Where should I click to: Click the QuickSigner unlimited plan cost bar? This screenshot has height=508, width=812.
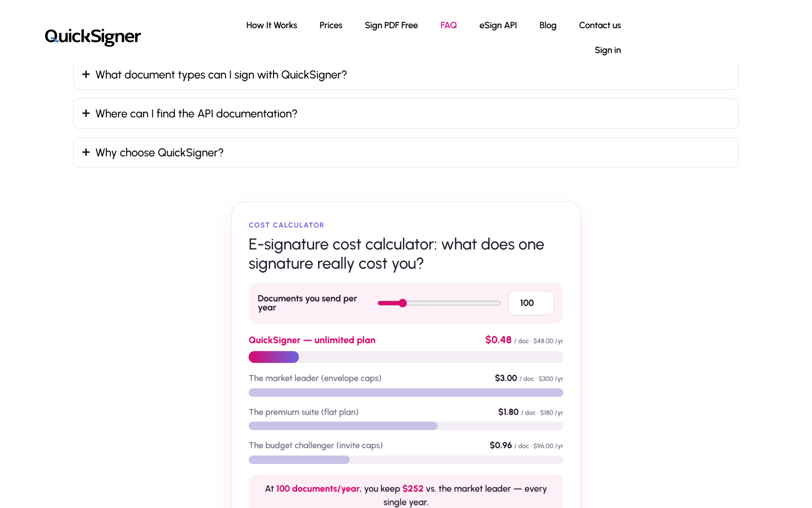(x=406, y=357)
